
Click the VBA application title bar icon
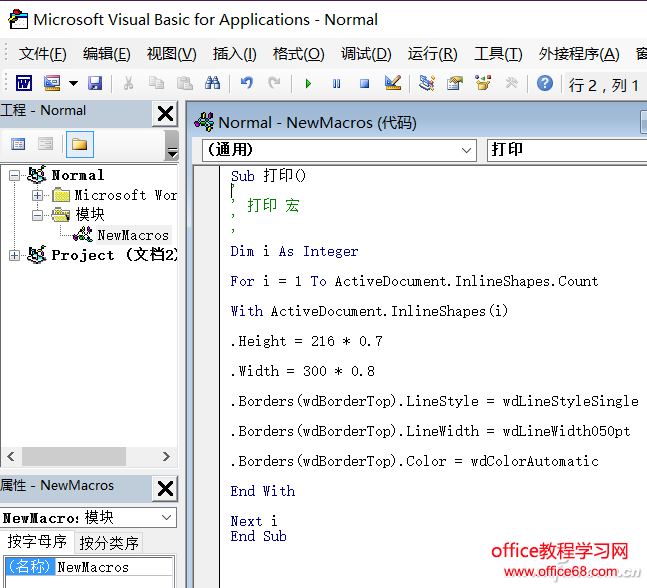pyautogui.click(x=18, y=19)
